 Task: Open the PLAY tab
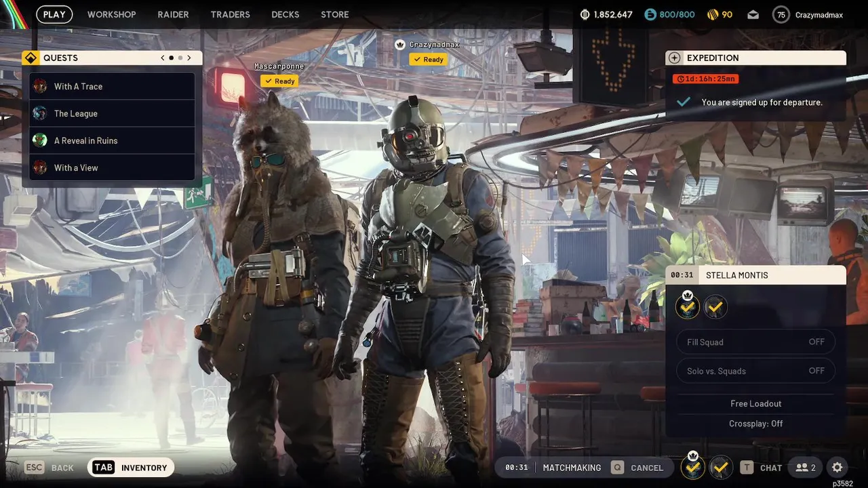point(54,14)
